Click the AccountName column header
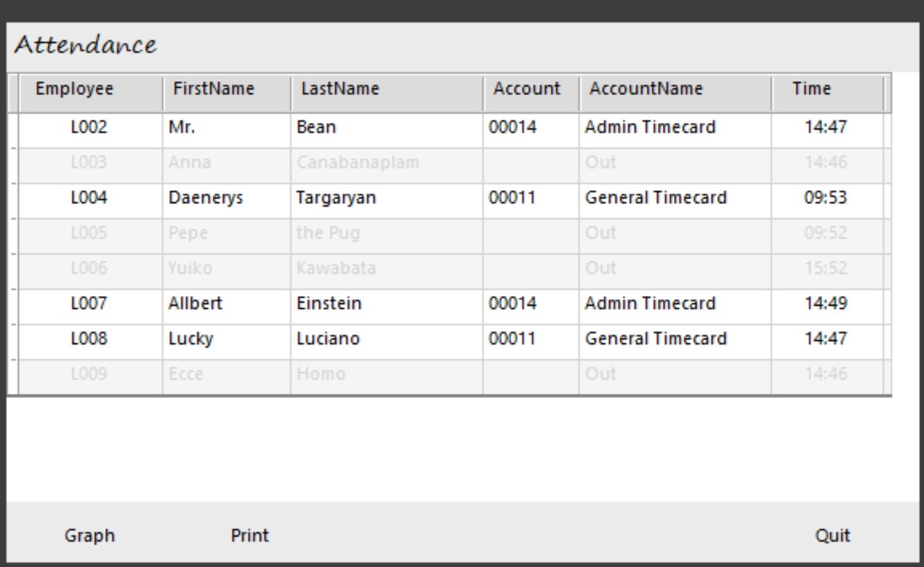The height and width of the screenshot is (567, 924). pos(646,89)
